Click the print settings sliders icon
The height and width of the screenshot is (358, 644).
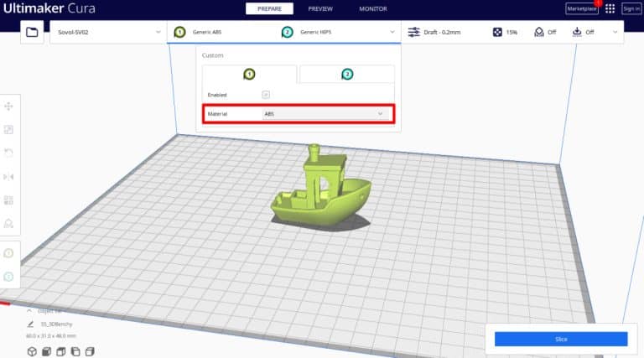click(413, 32)
